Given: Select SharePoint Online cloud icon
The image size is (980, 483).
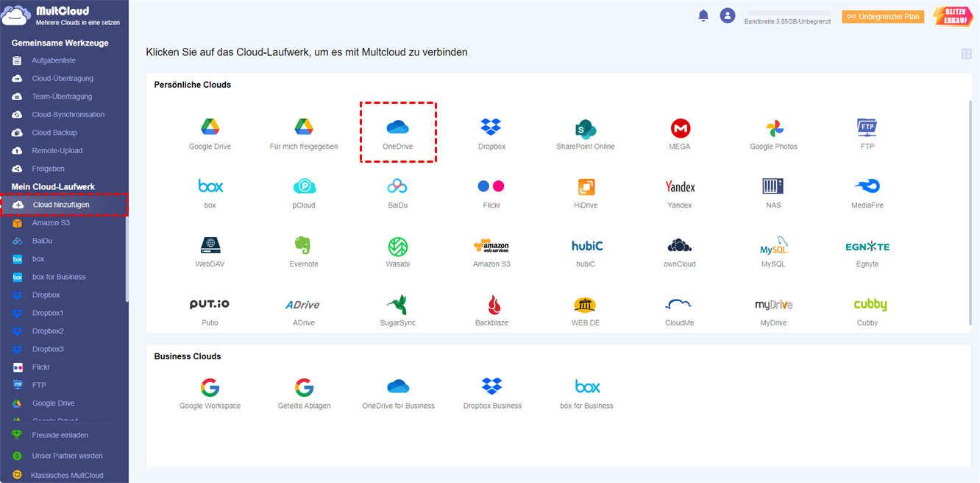Looking at the screenshot, I should (x=586, y=127).
